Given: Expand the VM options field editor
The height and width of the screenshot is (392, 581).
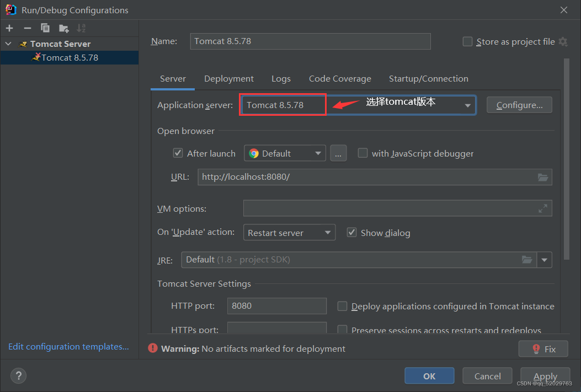Looking at the screenshot, I should [543, 208].
